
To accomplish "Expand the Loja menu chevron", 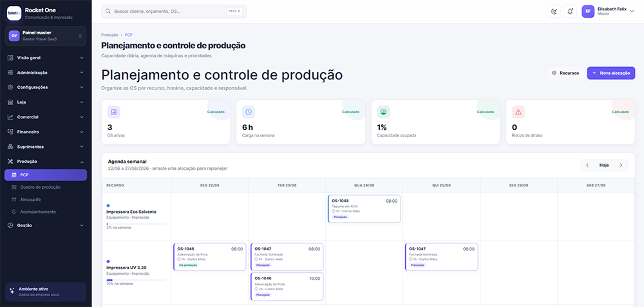I will coord(82,102).
